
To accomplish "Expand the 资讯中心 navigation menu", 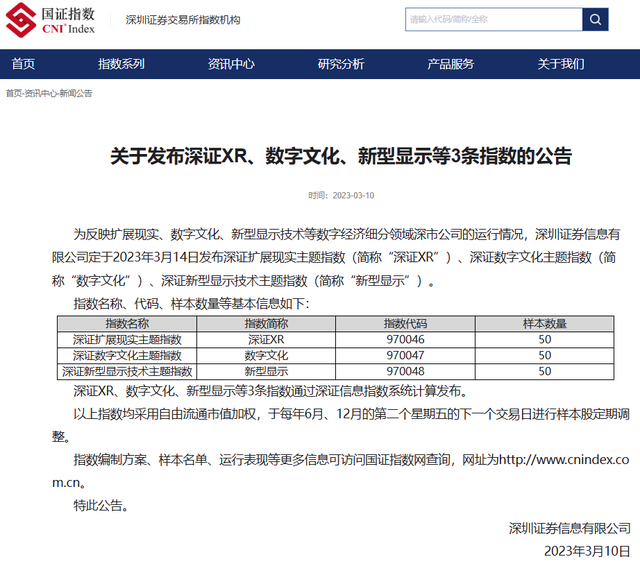I will pos(231,64).
